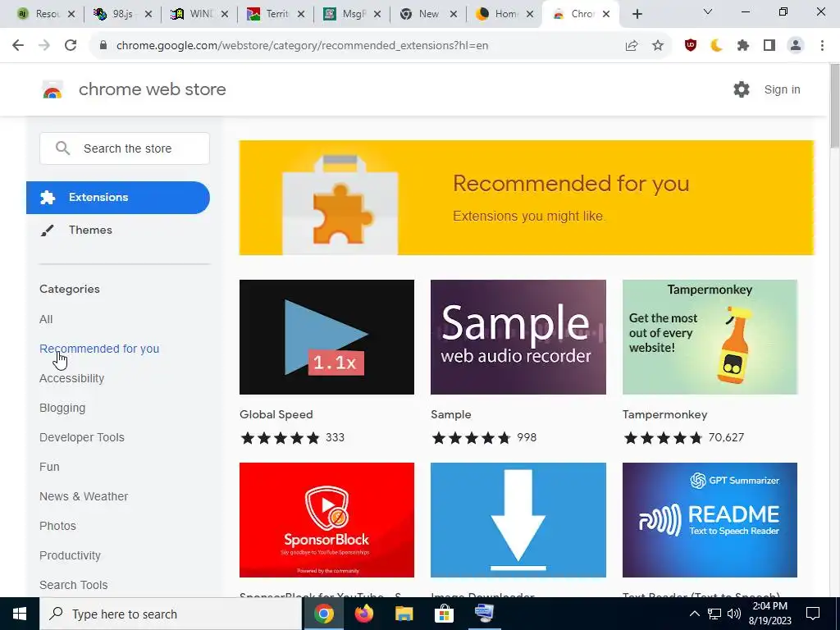
Task: Open Firefox from the taskbar
Action: tap(363, 614)
